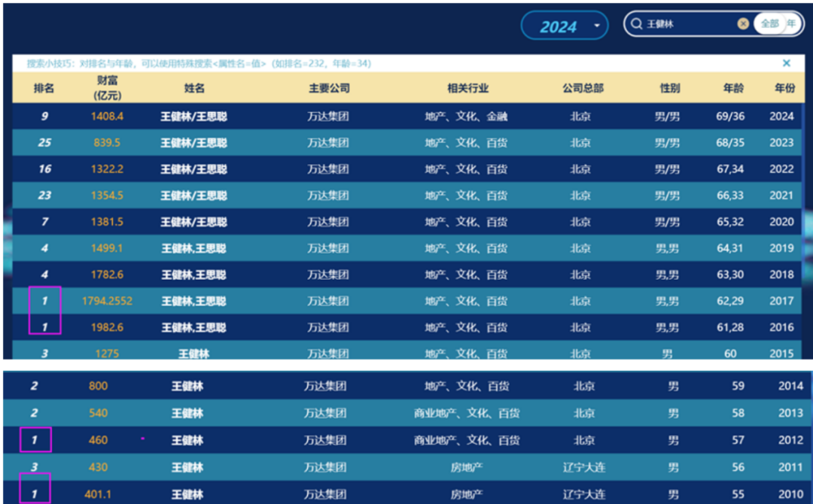813x504 pixels.
Task: Select wealth value 460
Action: (x=98, y=440)
